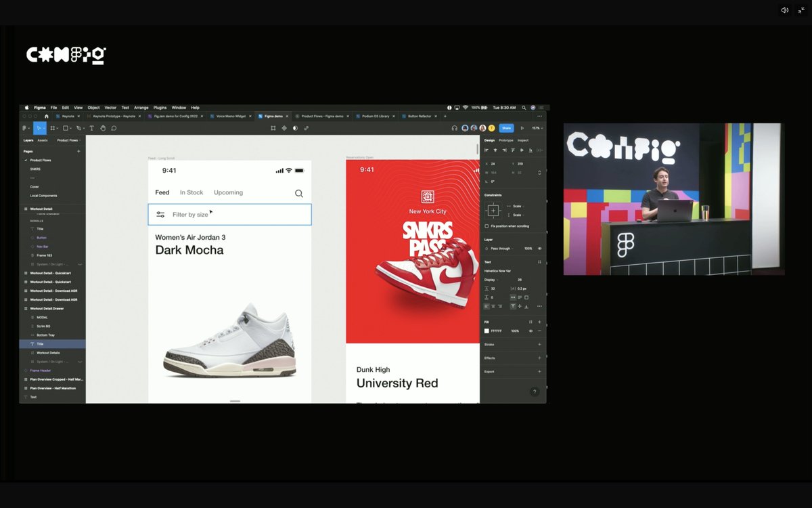The height and width of the screenshot is (508, 812).
Task: Select the Move tool
Action: (39, 128)
